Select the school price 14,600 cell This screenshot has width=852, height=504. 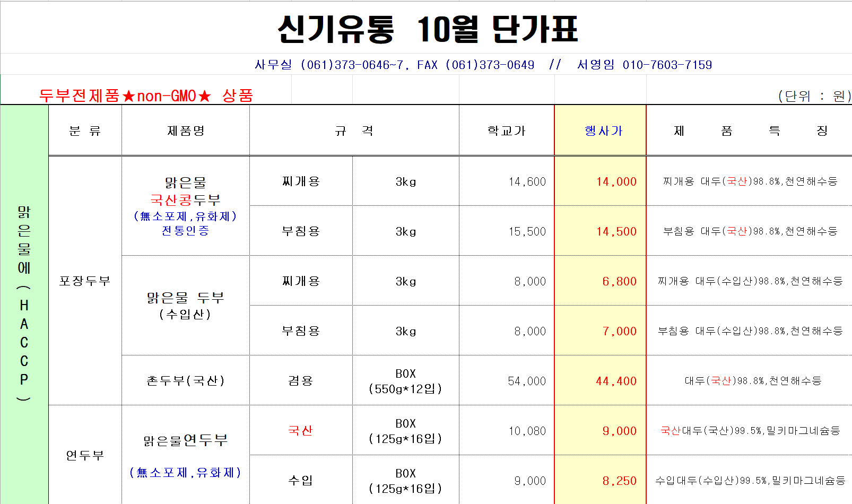[527, 181]
